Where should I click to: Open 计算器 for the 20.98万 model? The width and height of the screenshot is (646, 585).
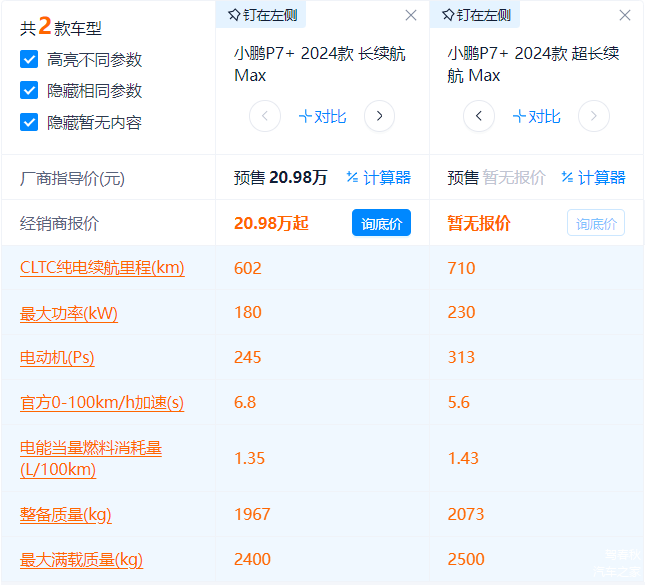(378, 178)
